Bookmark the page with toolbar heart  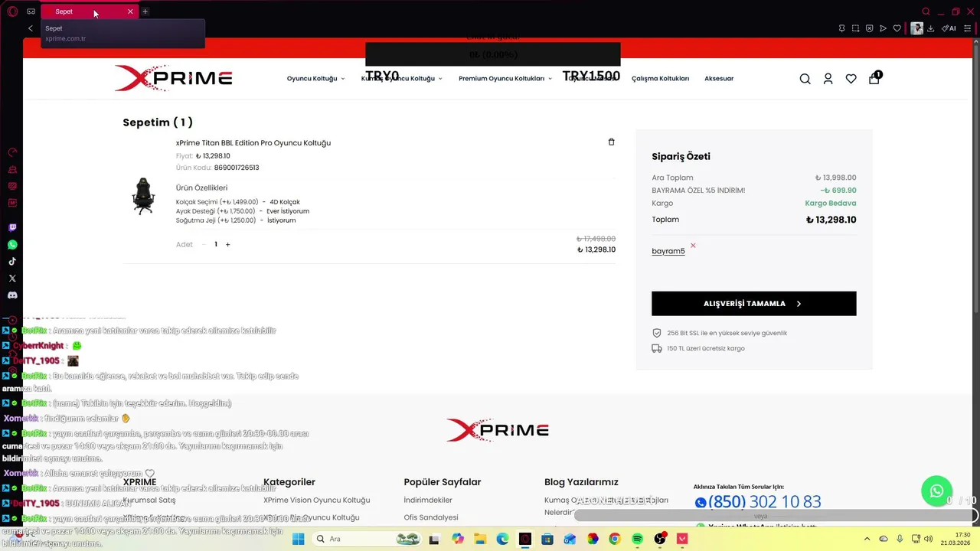(897, 28)
